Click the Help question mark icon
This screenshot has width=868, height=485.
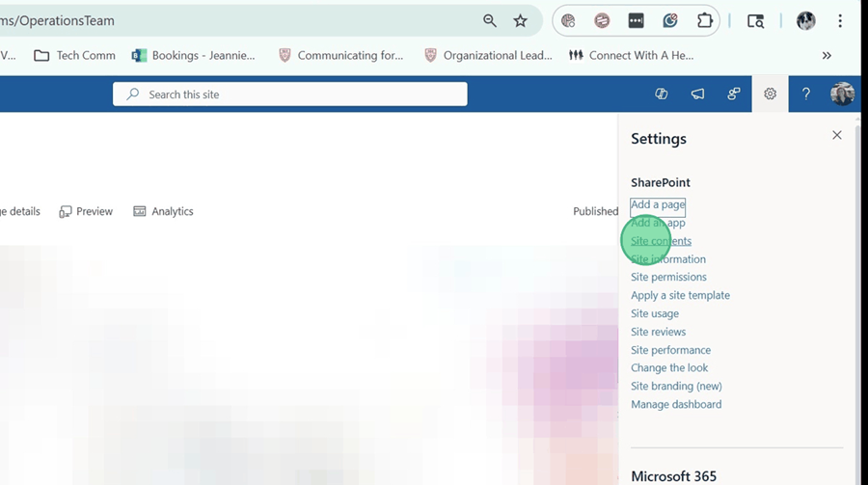pos(806,94)
